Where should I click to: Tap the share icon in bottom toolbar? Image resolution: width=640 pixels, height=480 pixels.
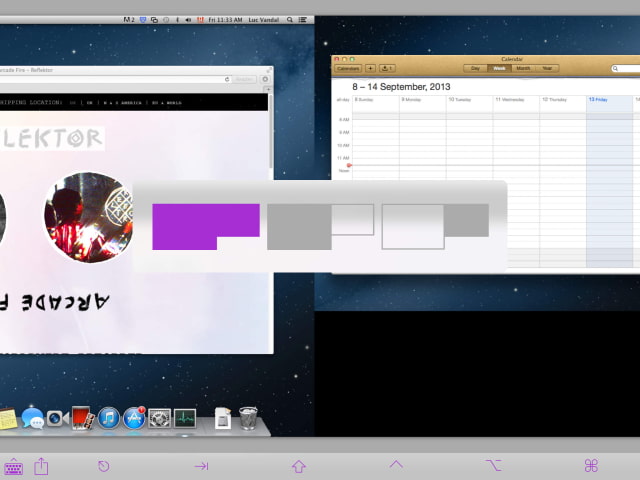tap(42, 466)
